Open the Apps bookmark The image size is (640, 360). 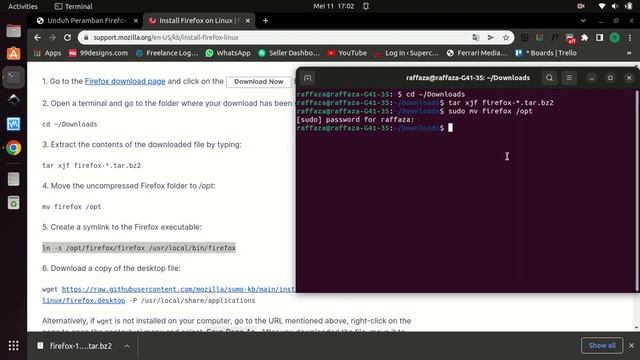tap(48, 53)
